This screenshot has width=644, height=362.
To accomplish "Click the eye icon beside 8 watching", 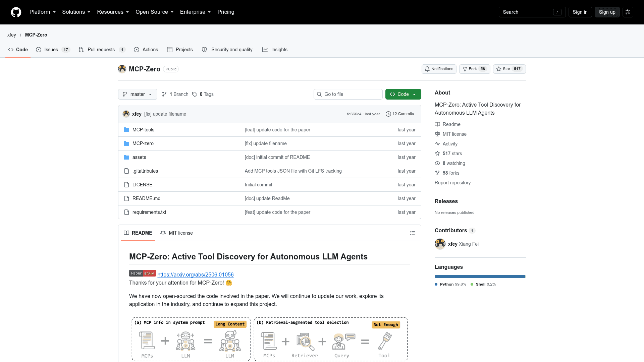I will pos(437,163).
